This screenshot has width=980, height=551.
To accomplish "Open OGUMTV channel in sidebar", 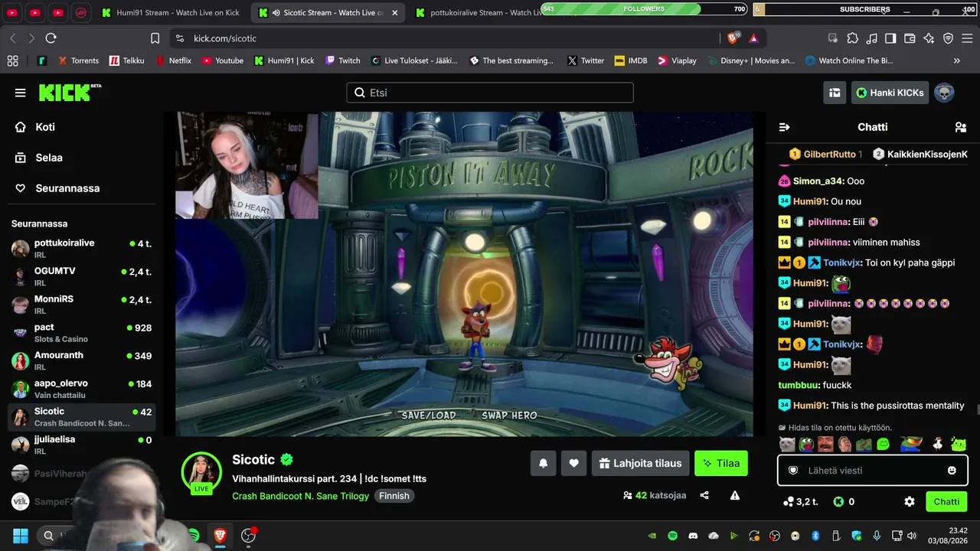I will pos(81,277).
